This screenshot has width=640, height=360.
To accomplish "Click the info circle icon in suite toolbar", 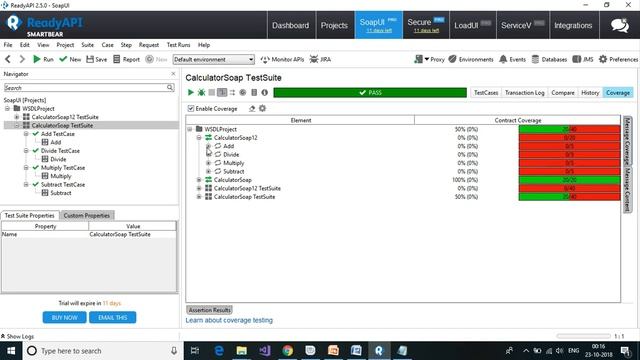I will [x=264, y=93].
